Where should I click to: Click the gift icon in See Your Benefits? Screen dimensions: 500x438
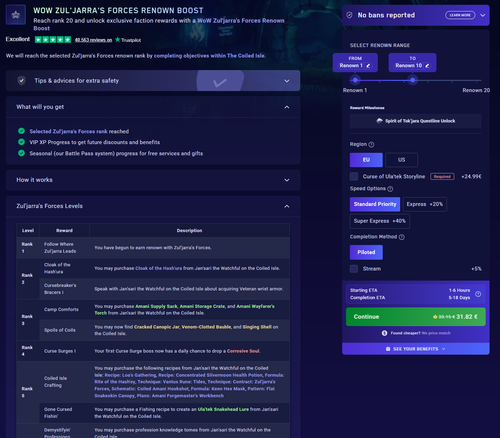(388, 349)
